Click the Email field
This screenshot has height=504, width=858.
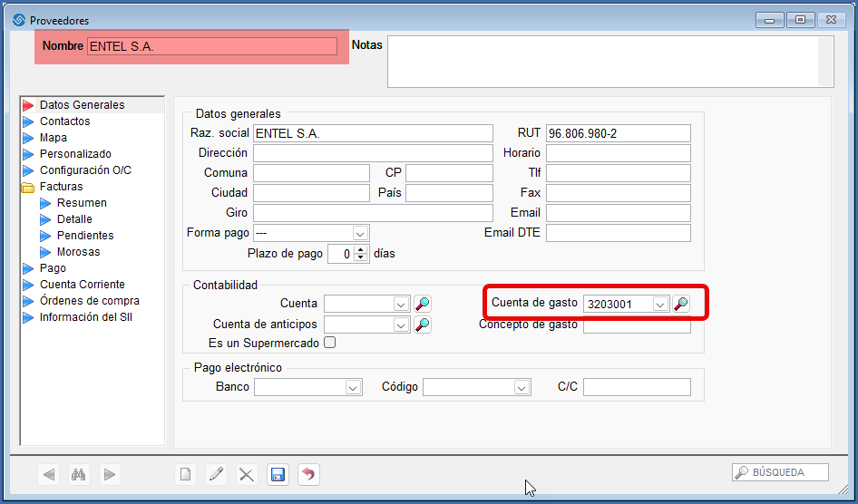point(619,213)
